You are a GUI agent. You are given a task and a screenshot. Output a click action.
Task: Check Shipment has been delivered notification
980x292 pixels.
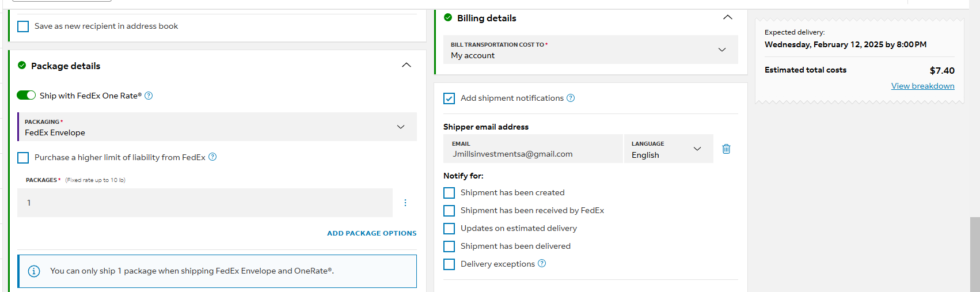(x=449, y=247)
